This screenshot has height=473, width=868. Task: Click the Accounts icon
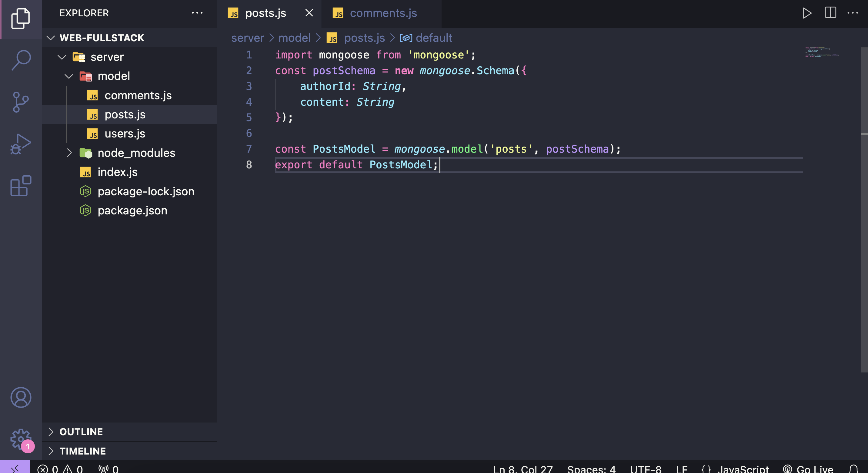[21, 398]
